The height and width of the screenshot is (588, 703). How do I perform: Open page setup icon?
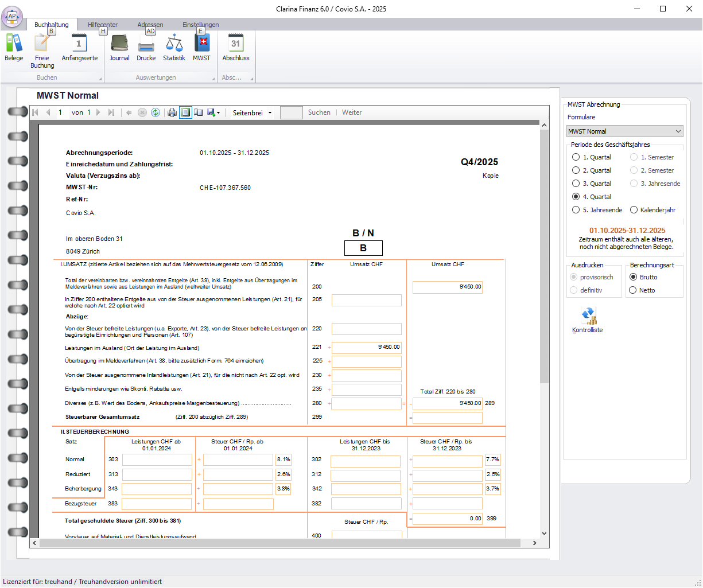(199, 112)
